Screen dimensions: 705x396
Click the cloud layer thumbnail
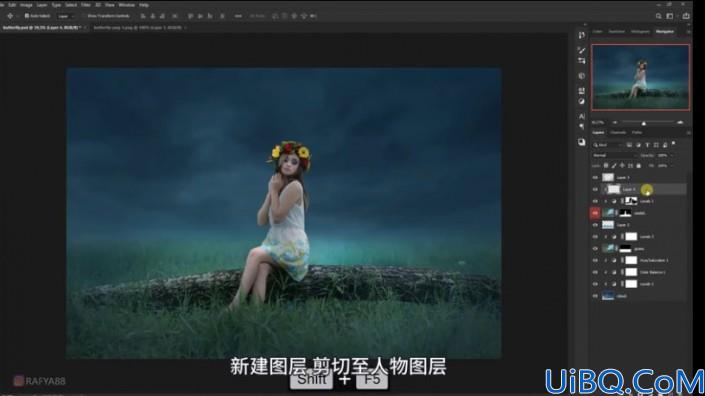(x=608, y=296)
